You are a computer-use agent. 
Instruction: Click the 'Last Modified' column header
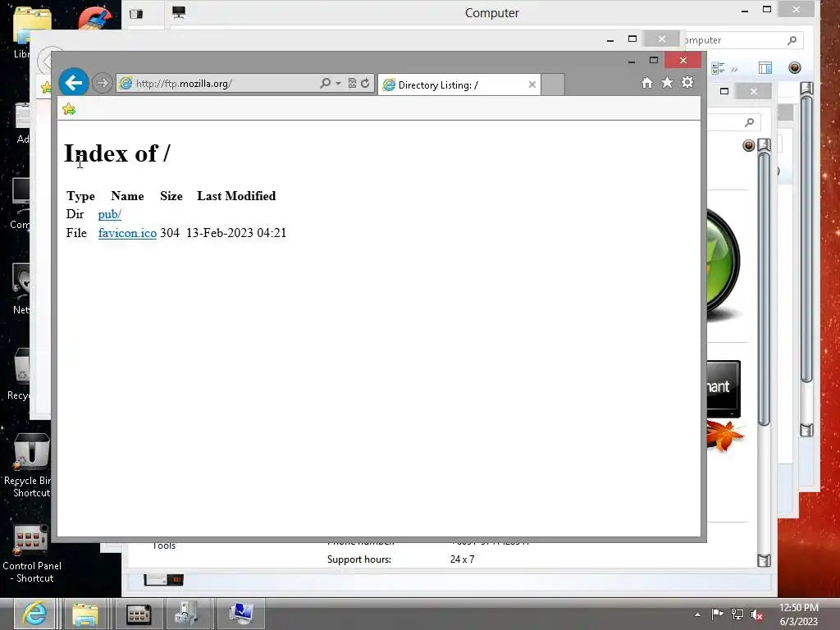[x=236, y=196]
